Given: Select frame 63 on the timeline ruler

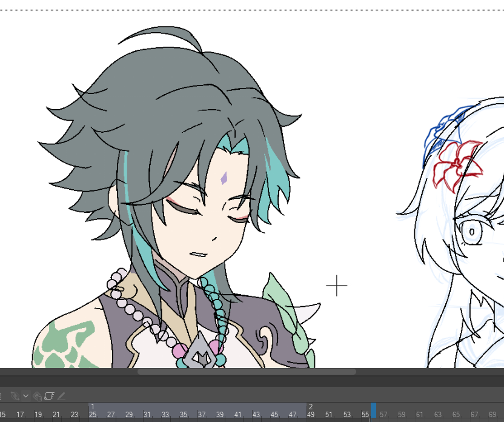Looking at the screenshot, I should point(438,415).
